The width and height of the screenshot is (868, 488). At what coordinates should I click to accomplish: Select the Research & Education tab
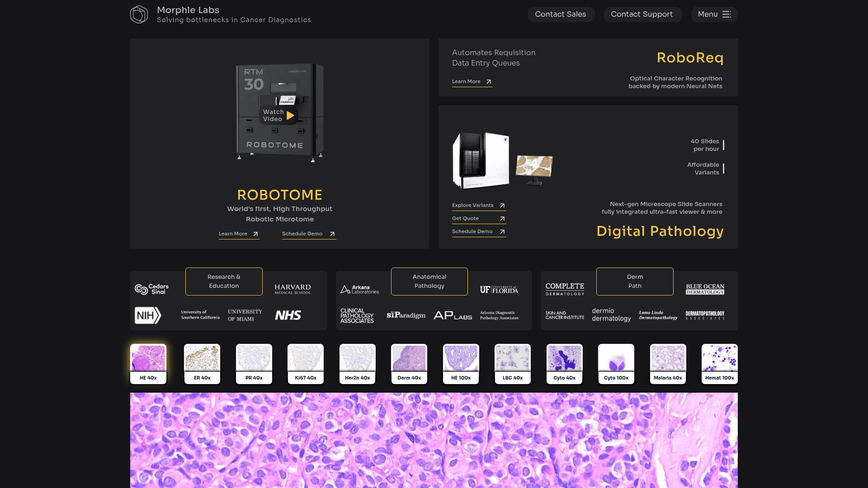224,282
